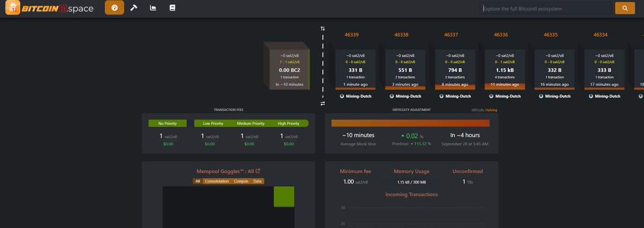Open the Mining hammer icon in navbar
The width and height of the screenshot is (644, 228).
134,8
